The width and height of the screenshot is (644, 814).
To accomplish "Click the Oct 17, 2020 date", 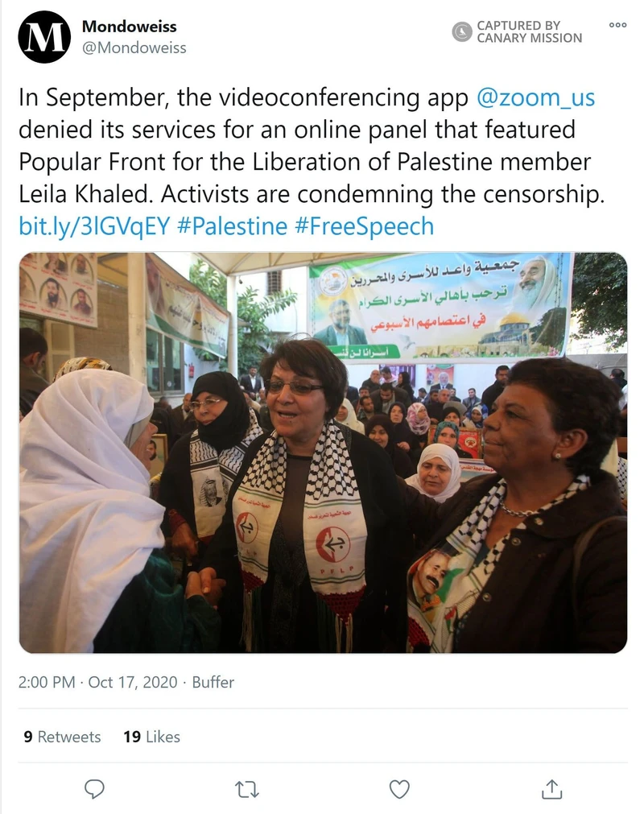I will point(133,682).
